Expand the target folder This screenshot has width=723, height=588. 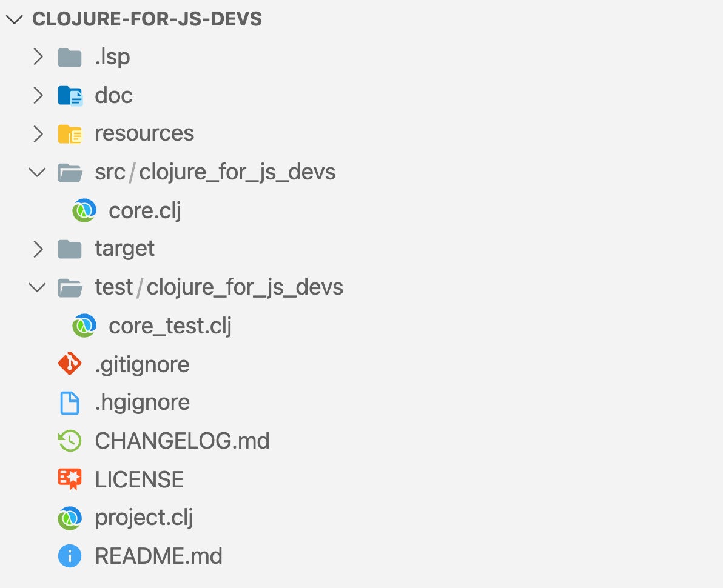(x=38, y=249)
